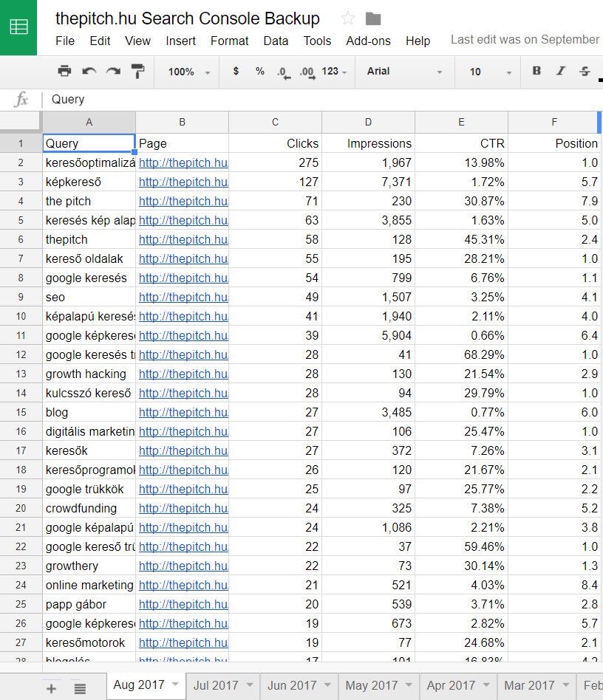Switch to the Apr 2017 sheet tab
Viewport: 603px width, 700px height.
pyautogui.click(x=451, y=685)
